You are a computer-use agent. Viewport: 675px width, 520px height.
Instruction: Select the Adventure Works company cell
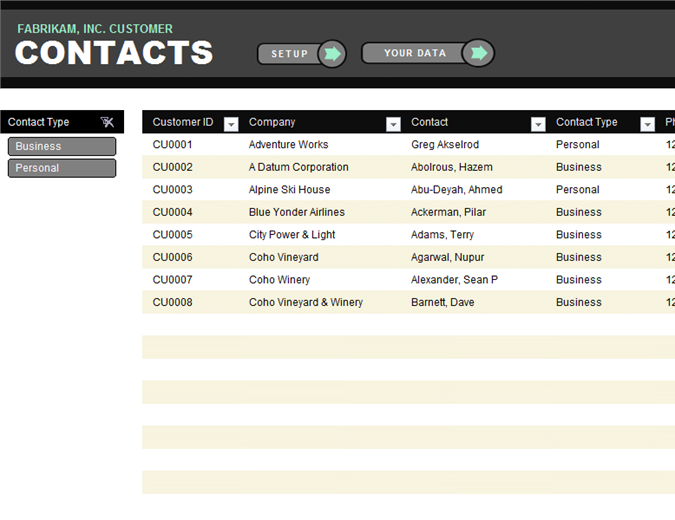288,145
